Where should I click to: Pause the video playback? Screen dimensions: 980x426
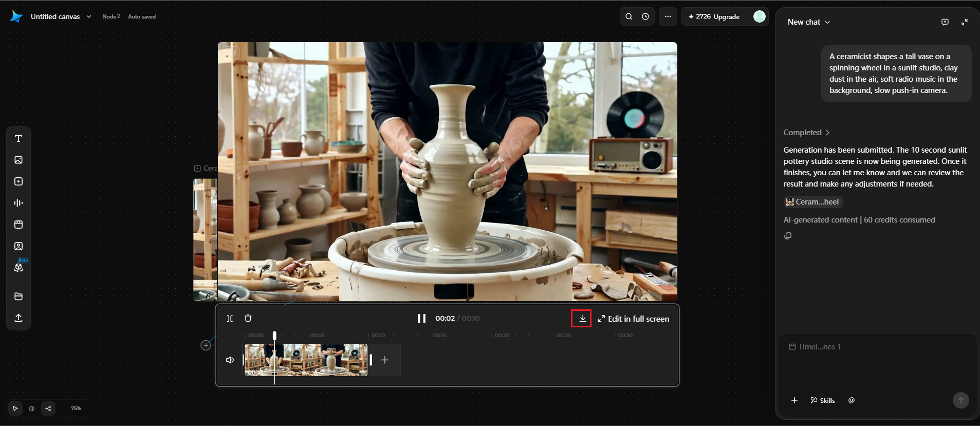coord(422,319)
